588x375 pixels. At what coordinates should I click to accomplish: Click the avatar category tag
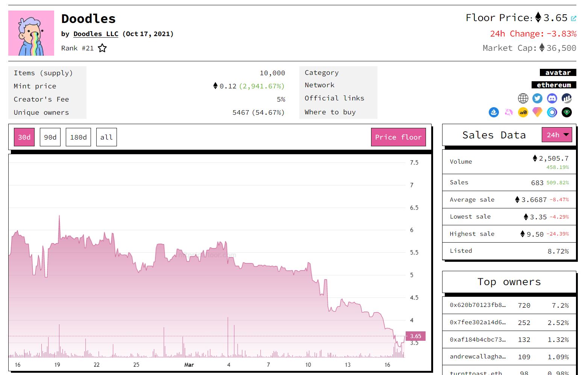tap(558, 73)
